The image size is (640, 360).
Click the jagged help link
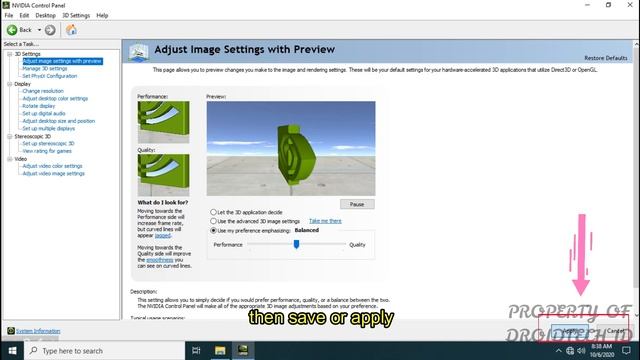pyautogui.click(x=162, y=236)
